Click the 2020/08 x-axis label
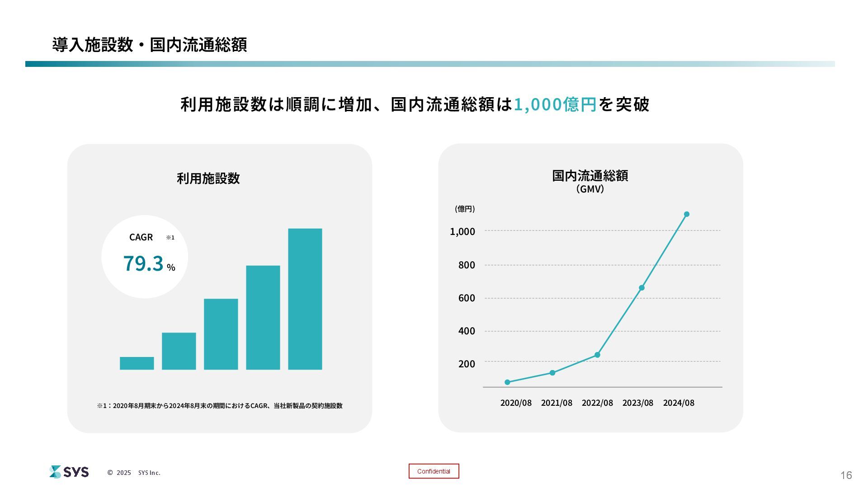Screen dimensions: 868x488 point(516,403)
